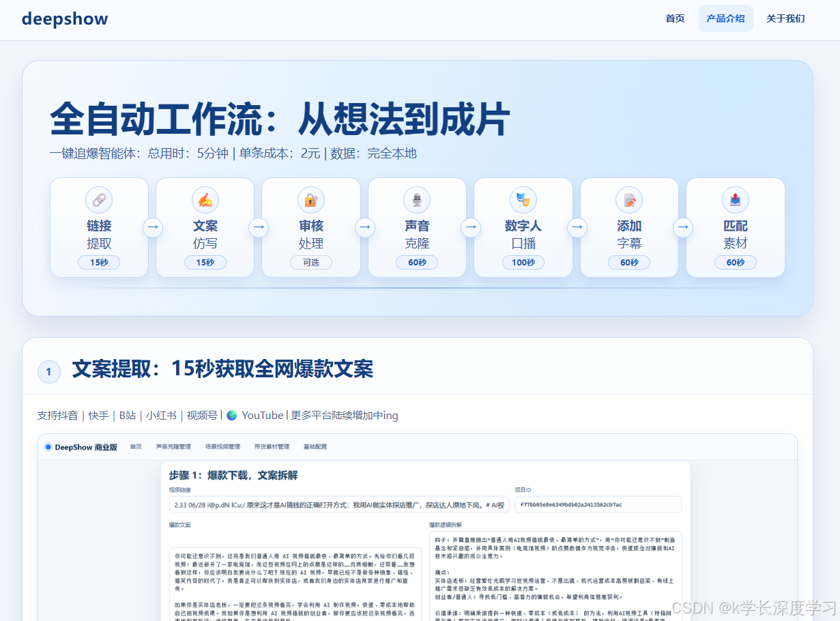
Task: Select the image icon above 匹配素材
Action: (x=736, y=199)
